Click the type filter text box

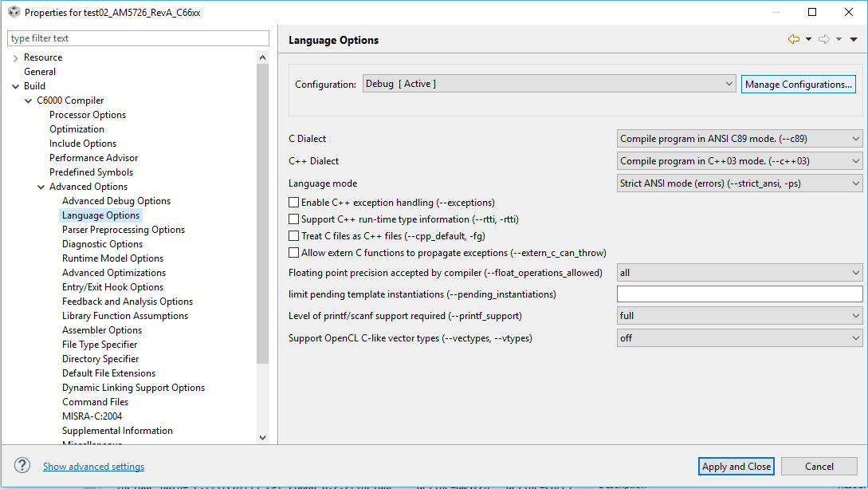[139, 38]
